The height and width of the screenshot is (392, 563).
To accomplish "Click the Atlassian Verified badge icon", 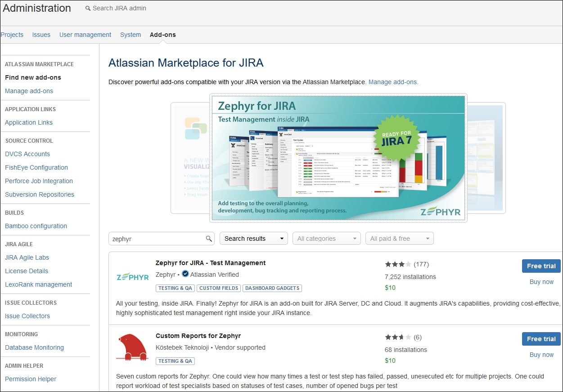I will click(x=185, y=275).
